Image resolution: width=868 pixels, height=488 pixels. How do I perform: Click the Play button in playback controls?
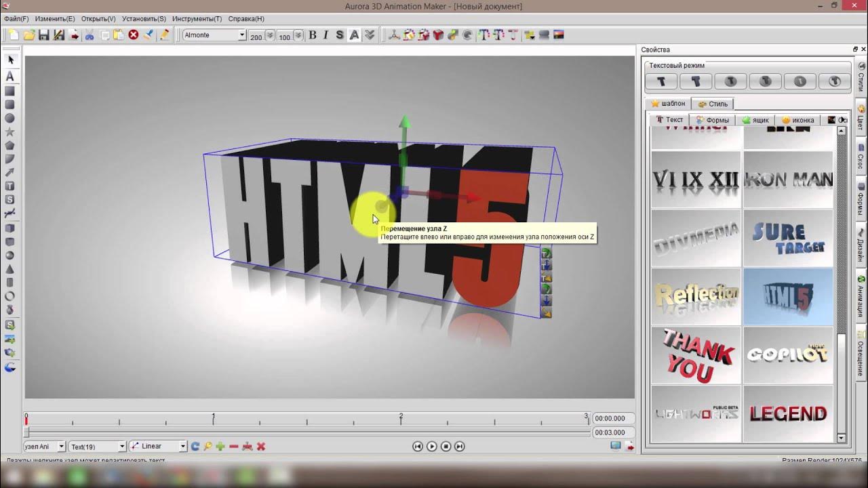point(432,446)
